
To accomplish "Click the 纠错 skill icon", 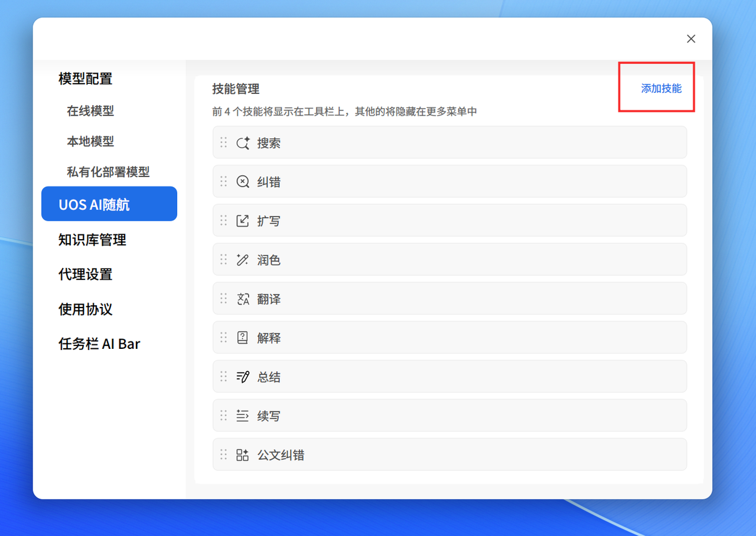I will (x=243, y=182).
